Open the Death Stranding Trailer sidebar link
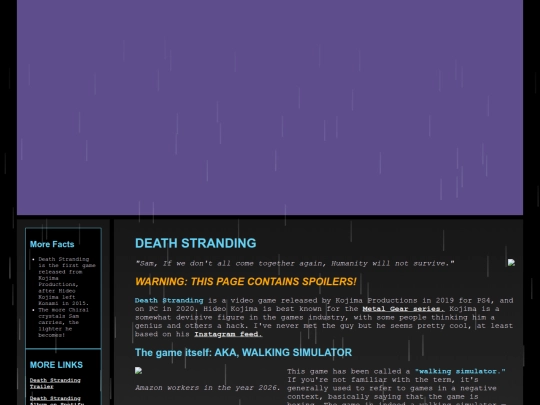Screen dimensions: 540x405 pyautogui.click(x=55, y=383)
